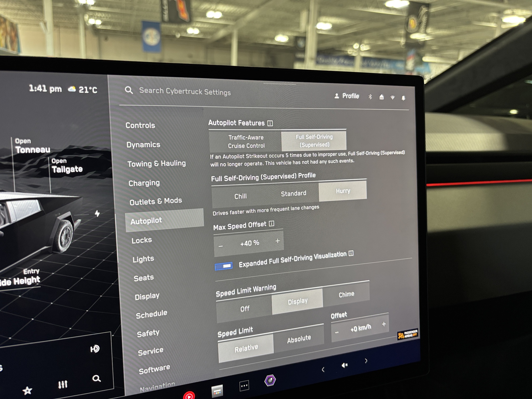Click the Autopilot Features info icon
The width and height of the screenshot is (532, 399).
tap(270, 123)
